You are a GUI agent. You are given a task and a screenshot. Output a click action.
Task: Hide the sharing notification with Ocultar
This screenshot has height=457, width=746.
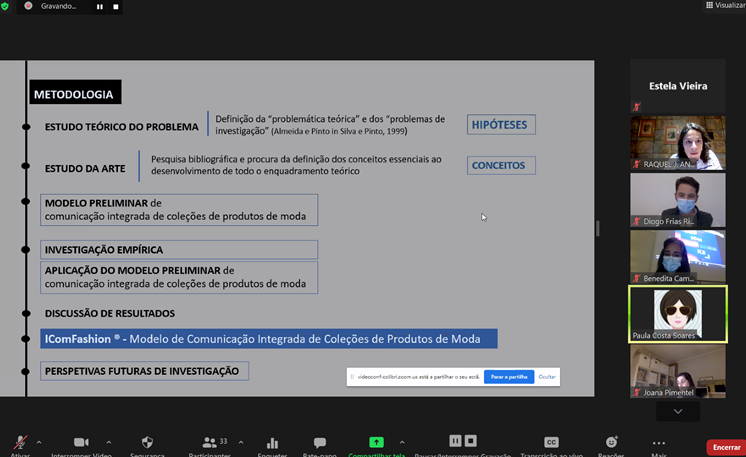pyautogui.click(x=547, y=377)
